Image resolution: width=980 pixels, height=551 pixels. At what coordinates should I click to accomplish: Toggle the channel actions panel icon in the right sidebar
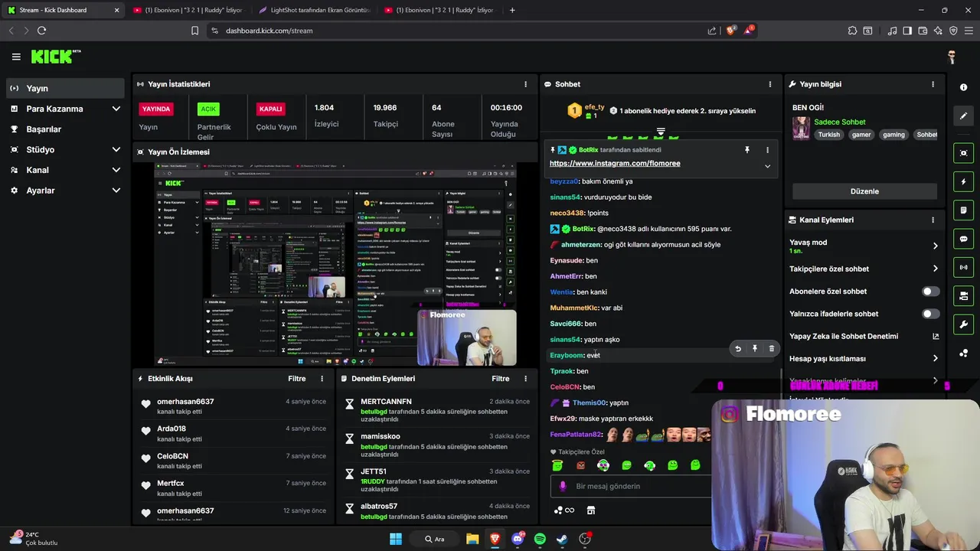(x=963, y=295)
